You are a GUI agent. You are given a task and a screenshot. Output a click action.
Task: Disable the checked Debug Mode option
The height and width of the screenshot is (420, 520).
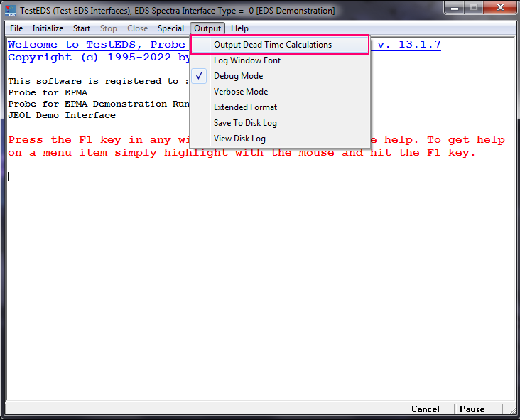click(238, 76)
